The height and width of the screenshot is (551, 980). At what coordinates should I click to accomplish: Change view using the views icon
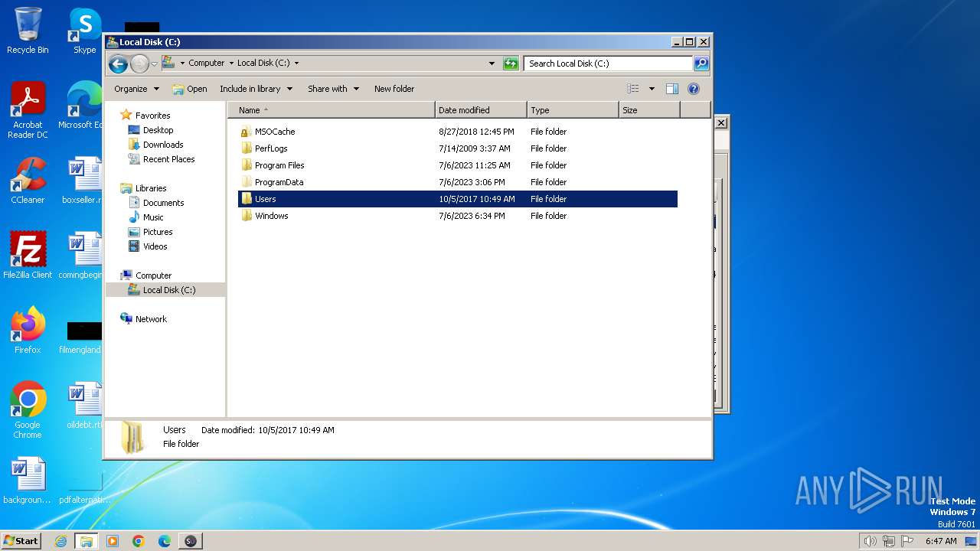tap(632, 89)
